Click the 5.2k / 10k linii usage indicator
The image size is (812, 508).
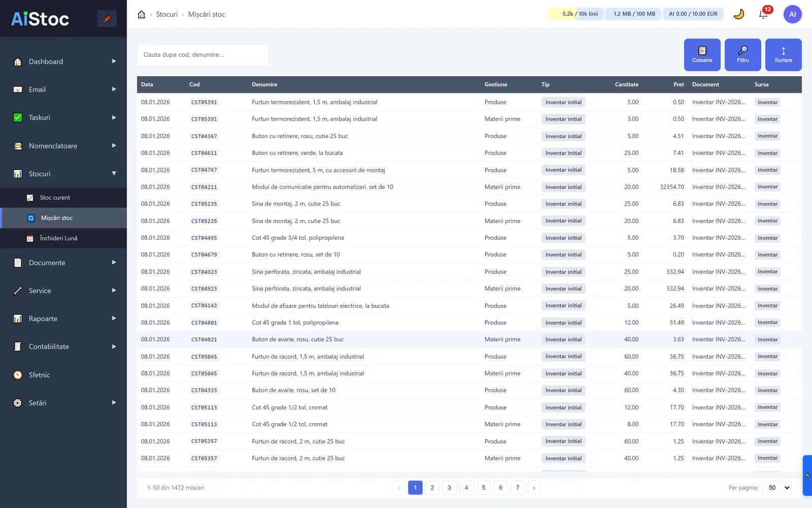click(x=576, y=14)
